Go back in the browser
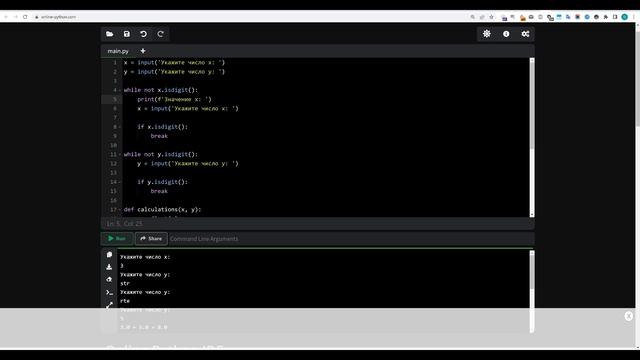Screen dimensions: 640x360 pos(6,17)
